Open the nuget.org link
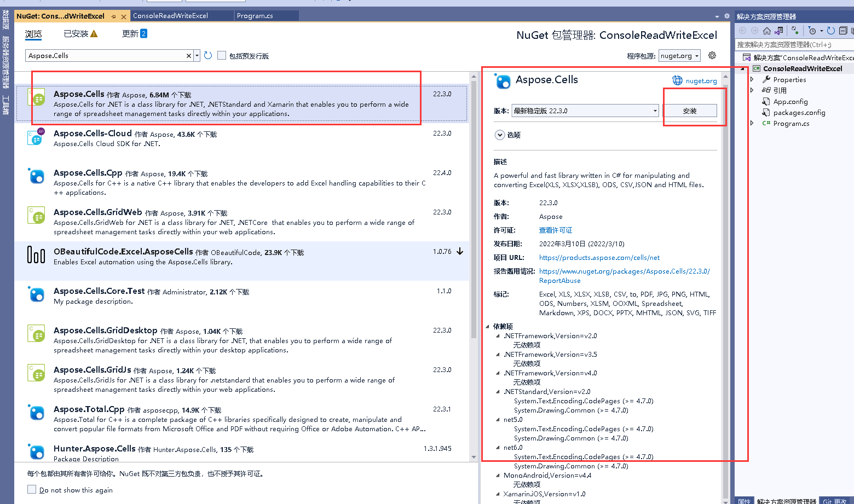The image size is (854, 504). tap(701, 81)
